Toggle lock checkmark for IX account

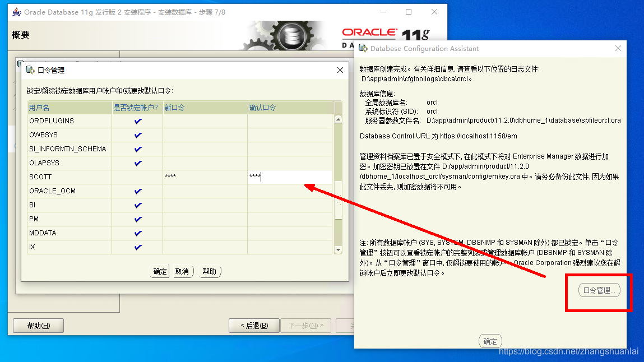click(x=138, y=247)
